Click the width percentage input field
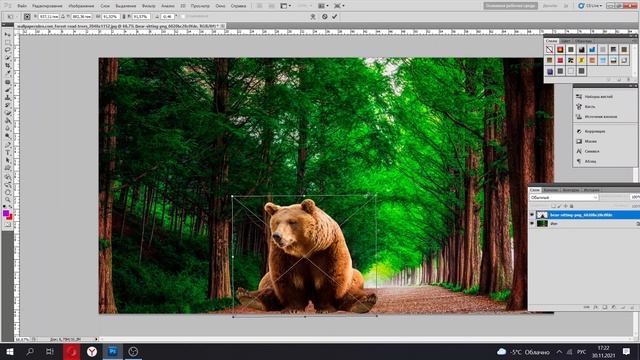The image size is (640, 360). pos(110,17)
